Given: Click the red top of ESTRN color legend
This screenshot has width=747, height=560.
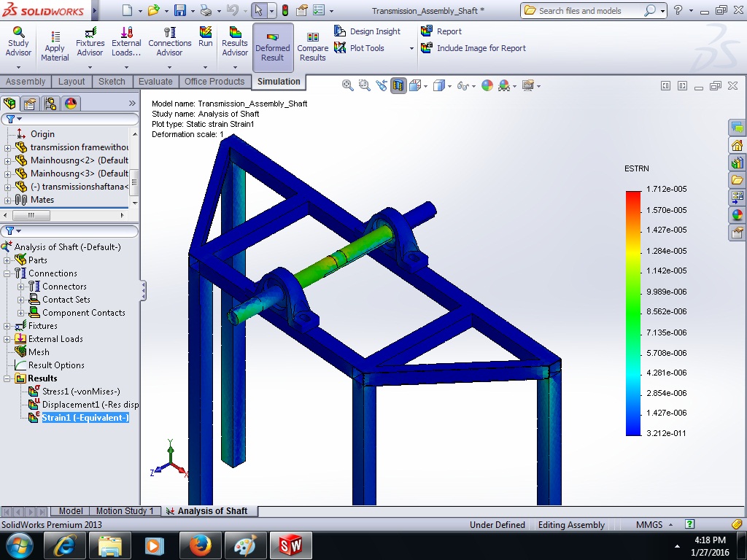Looking at the screenshot, I should click(x=633, y=195).
